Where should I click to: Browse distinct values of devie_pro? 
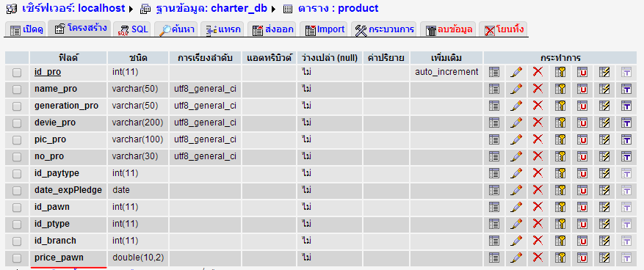point(493,123)
